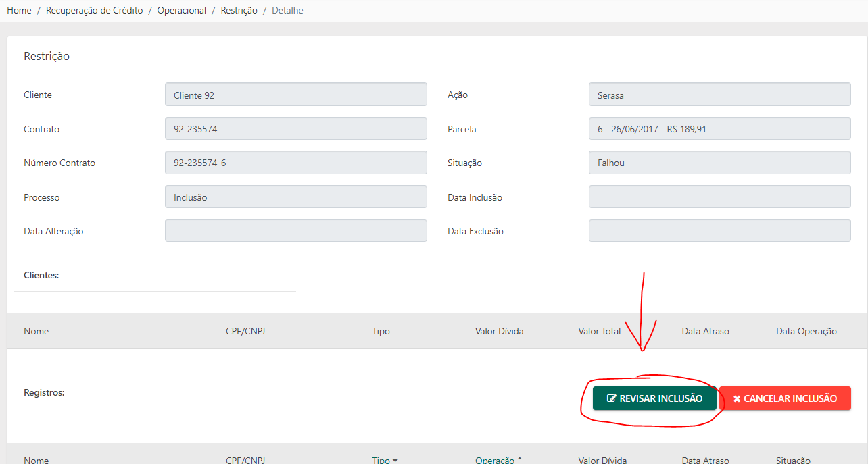Image resolution: width=868 pixels, height=464 pixels.
Task: Click the Situação field showing Falhou
Action: tap(720, 163)
